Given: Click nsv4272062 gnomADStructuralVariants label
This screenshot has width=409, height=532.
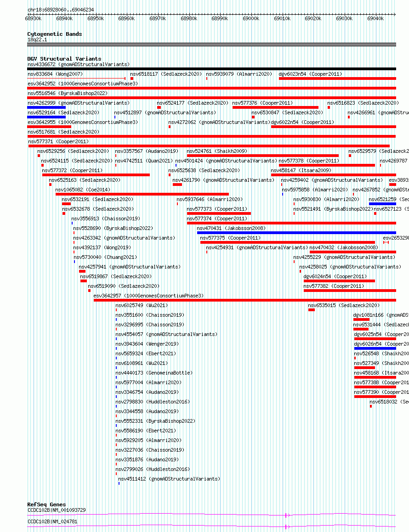Looking at the screenshot, I should click(x=220, y=122).
